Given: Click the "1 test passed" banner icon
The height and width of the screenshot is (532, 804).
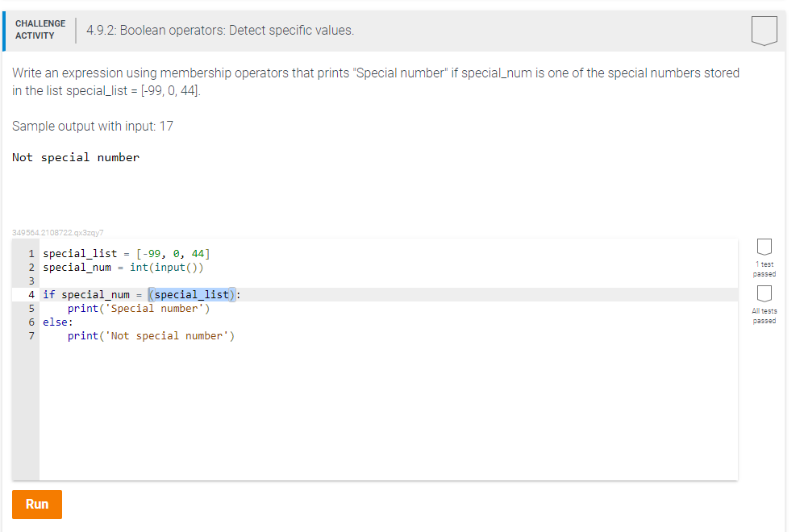Looking at the screenshot, I should pos(763,247).
